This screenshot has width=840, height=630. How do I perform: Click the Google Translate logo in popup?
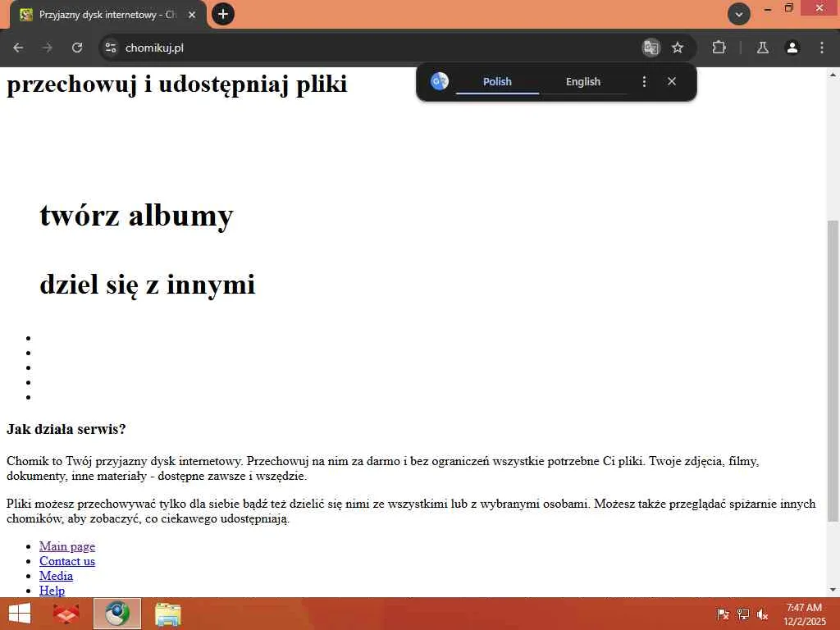tap(440, 81)
